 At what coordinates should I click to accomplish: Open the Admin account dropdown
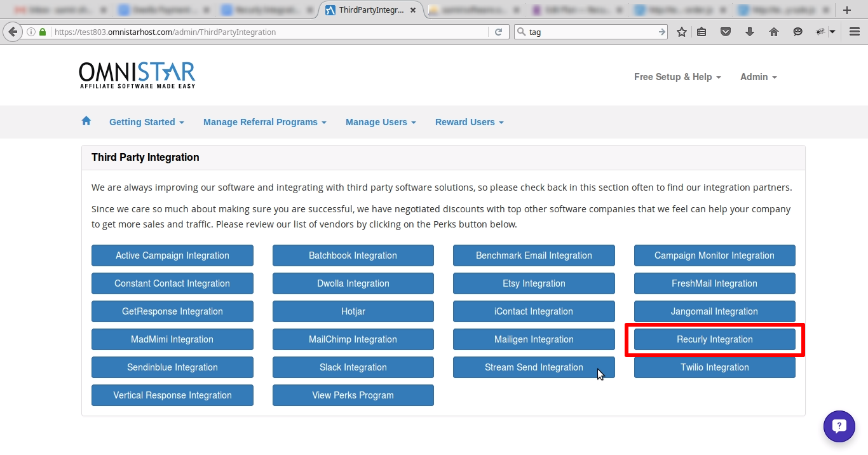pos(759,77)
